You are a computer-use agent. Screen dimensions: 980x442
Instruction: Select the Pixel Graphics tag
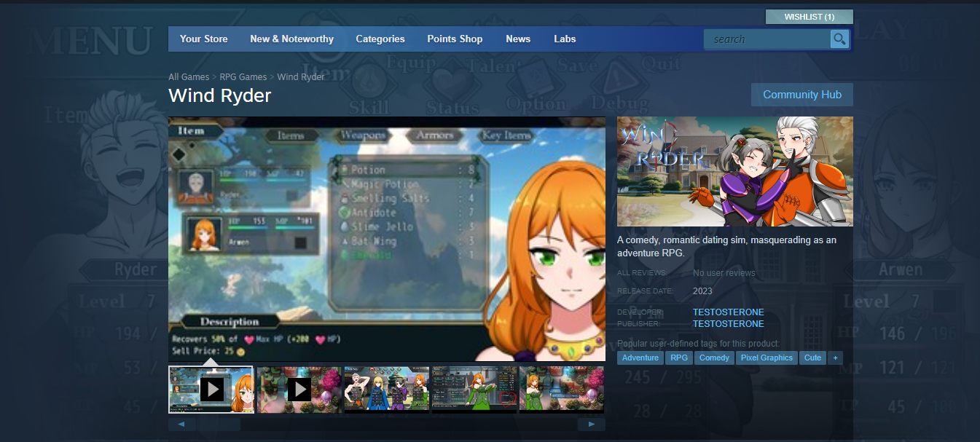tap(767, 358)
